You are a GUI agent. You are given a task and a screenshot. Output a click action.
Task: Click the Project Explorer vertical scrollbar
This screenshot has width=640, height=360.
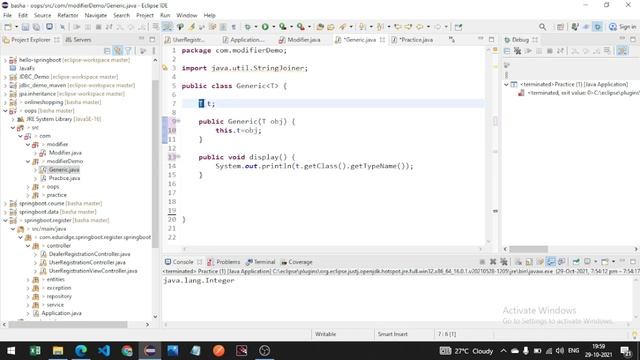tap(155, 163)
